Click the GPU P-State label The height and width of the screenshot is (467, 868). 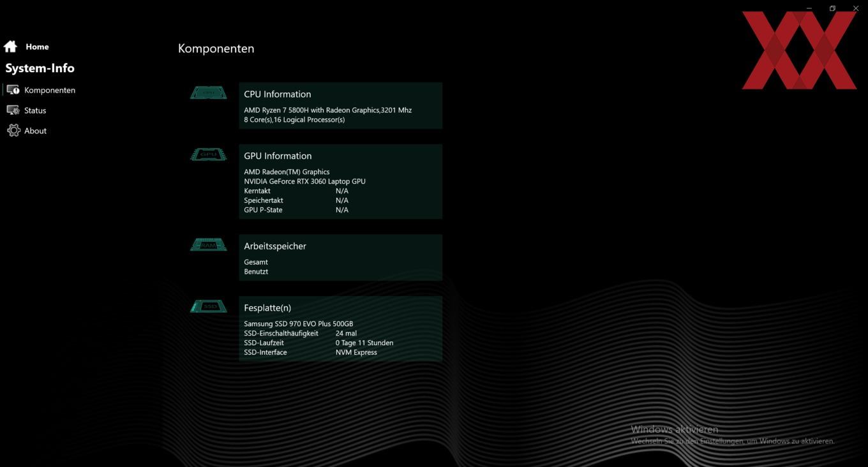pos(263,210)
